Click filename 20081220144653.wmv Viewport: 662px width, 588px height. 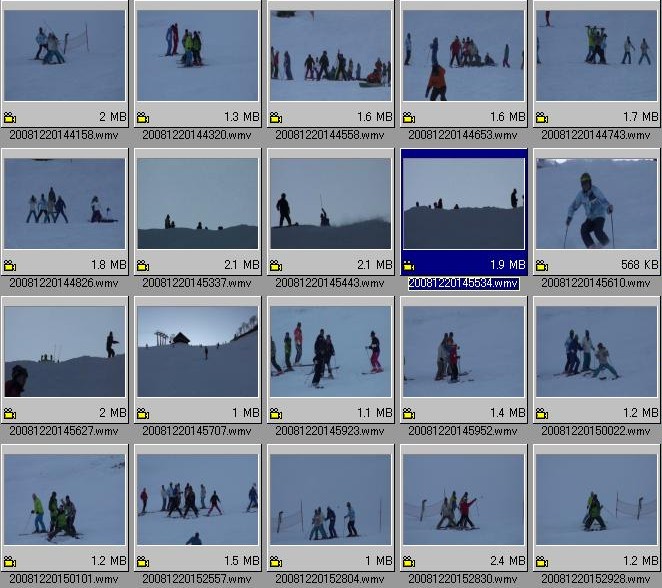tap(463, 135)
